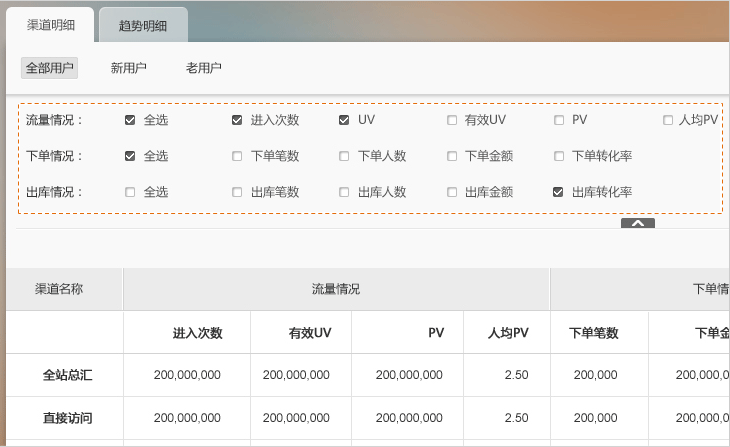The width and height of the screenshot is (730, 447).
Task: Select the 直接访问 row label
Action: pos(68,418)
